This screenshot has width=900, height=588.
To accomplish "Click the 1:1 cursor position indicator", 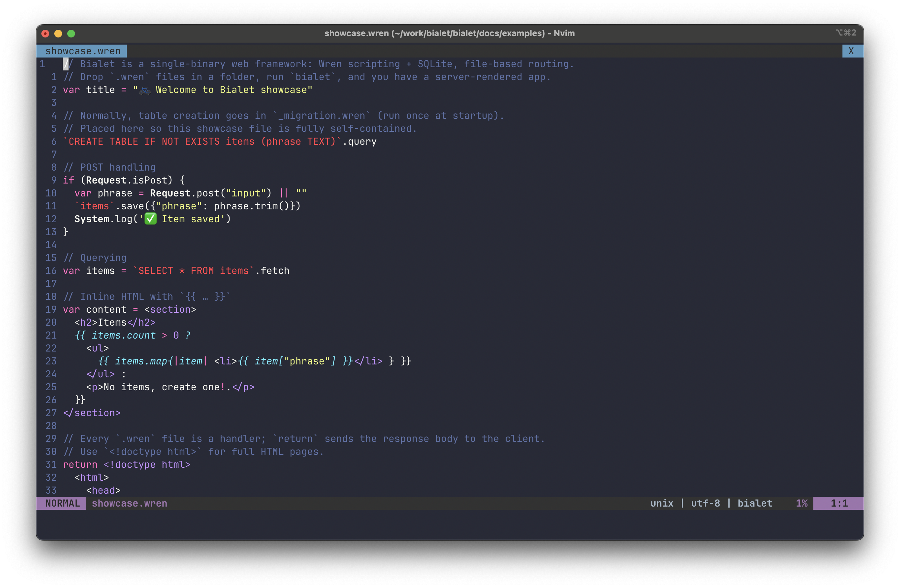I will point(839,503).
